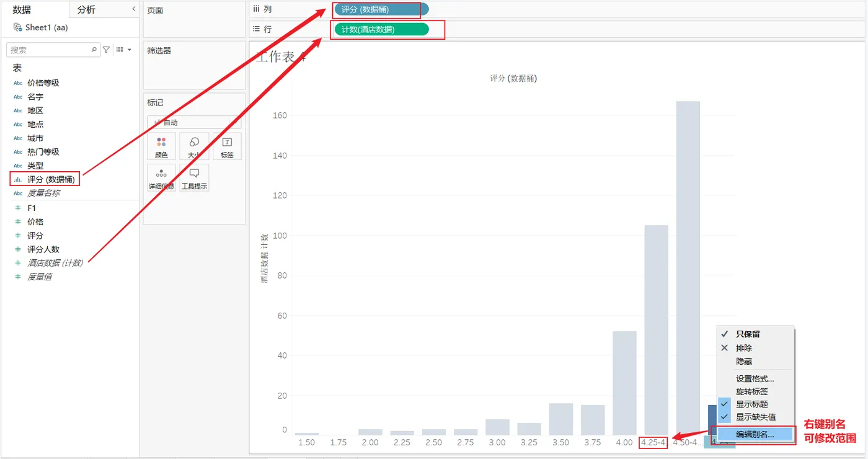The width and height of the screenshot is (868, 459).
Task: Open the 颜色 color mark card
Action: coord(161,146)
